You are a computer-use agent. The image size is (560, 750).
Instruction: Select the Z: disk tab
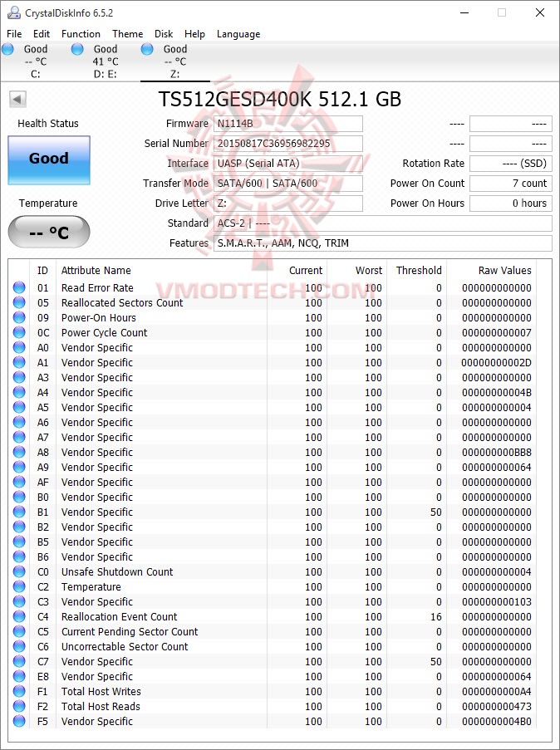[175, 61]
